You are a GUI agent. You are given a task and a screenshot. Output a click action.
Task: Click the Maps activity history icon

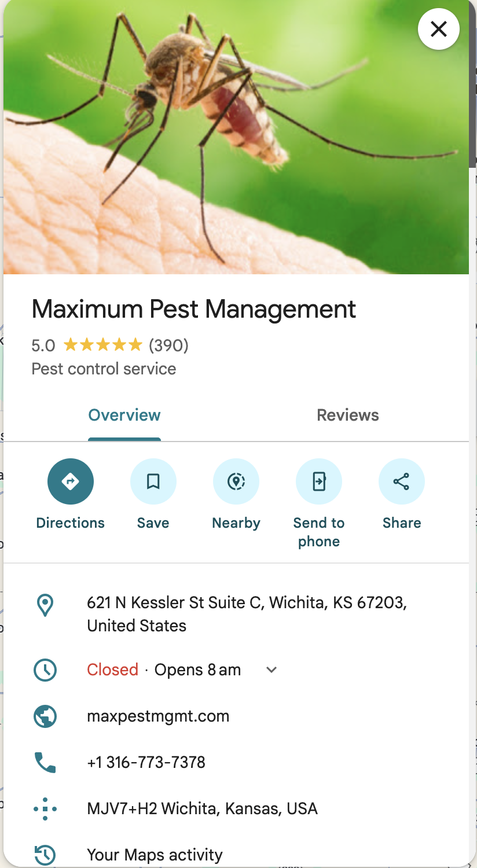45,854
